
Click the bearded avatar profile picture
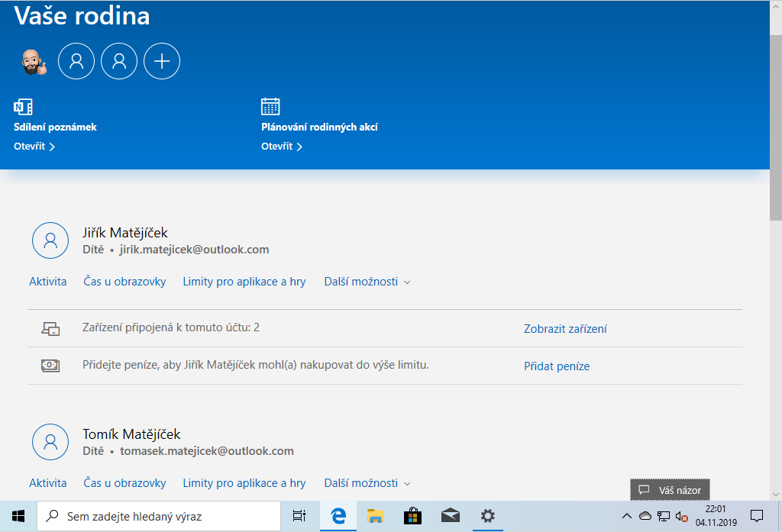[x=34, y=62]
